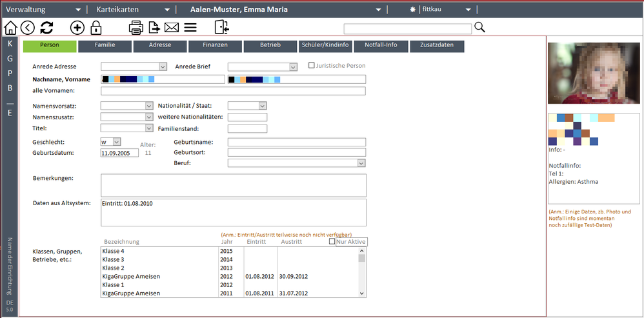The height and width of the screenshot is (318, 644).
Task: Expand the Anrede Adresse combo box
Action: [163, 66]
